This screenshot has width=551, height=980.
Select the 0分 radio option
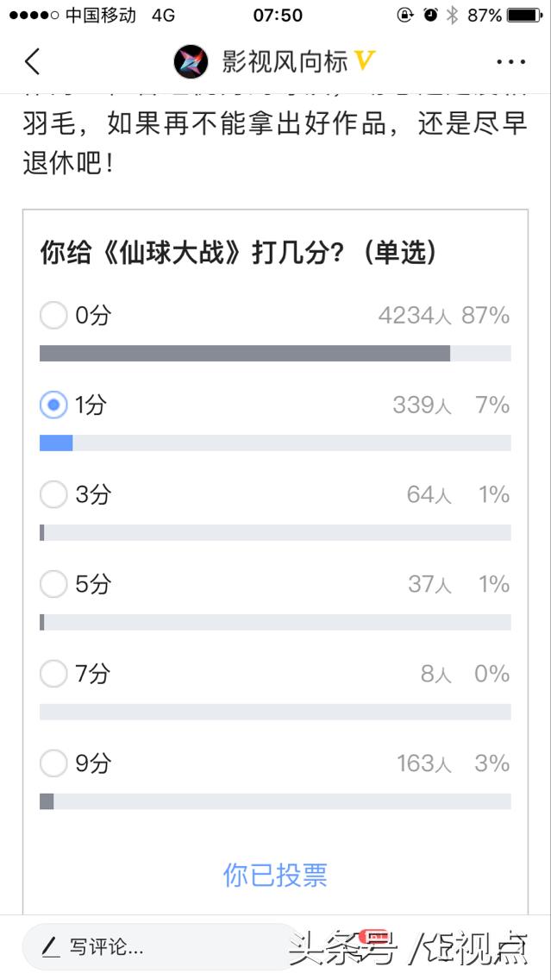53,316
